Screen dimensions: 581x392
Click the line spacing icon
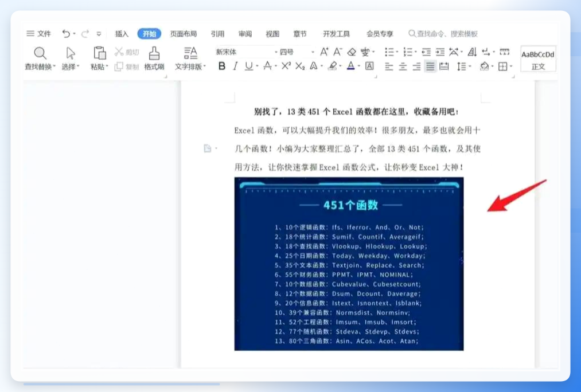point(461,66)
